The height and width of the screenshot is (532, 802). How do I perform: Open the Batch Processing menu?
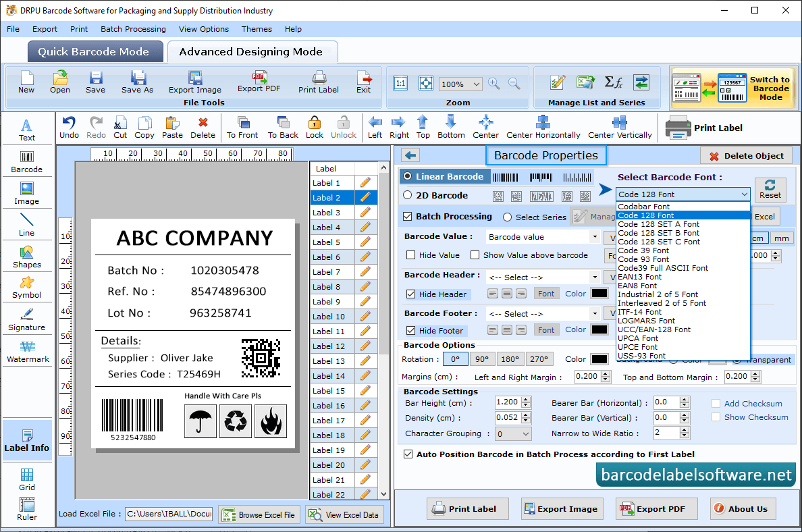(133, 28)
